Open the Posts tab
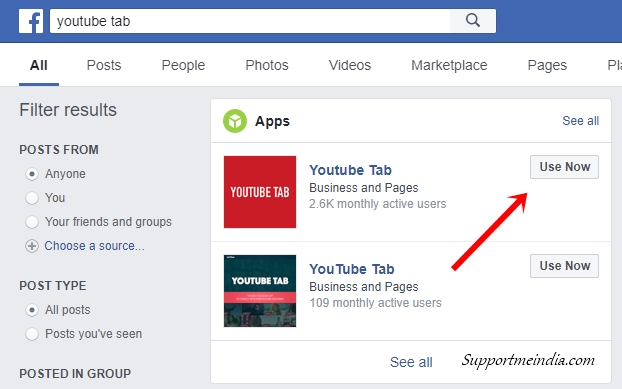The image size is (622, 389). tap(104, 65)
